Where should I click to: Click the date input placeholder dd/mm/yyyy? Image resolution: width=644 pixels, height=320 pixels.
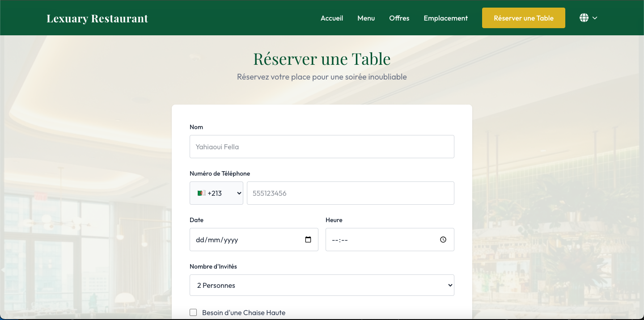click(x=216, y=240)
